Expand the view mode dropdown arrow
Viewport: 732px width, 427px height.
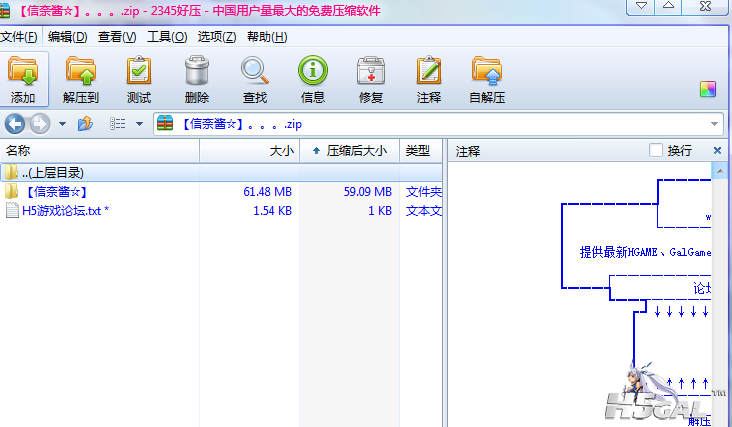[x=139, y=124]
